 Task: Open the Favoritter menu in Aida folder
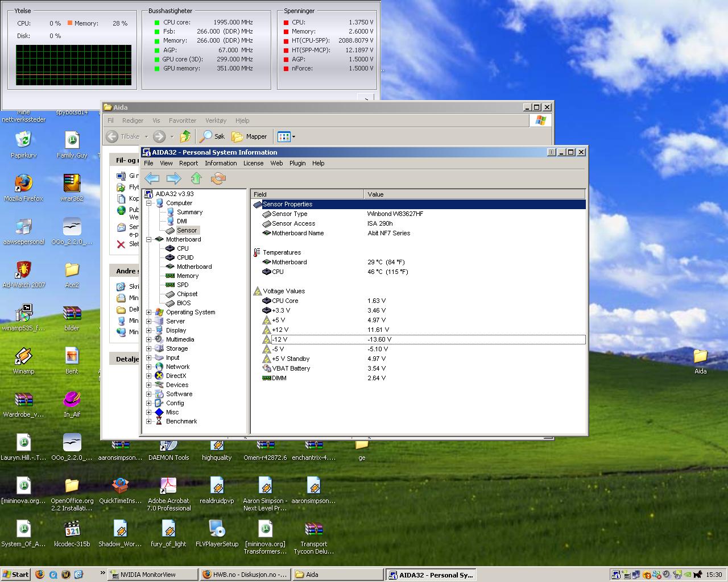coord(183,120)
